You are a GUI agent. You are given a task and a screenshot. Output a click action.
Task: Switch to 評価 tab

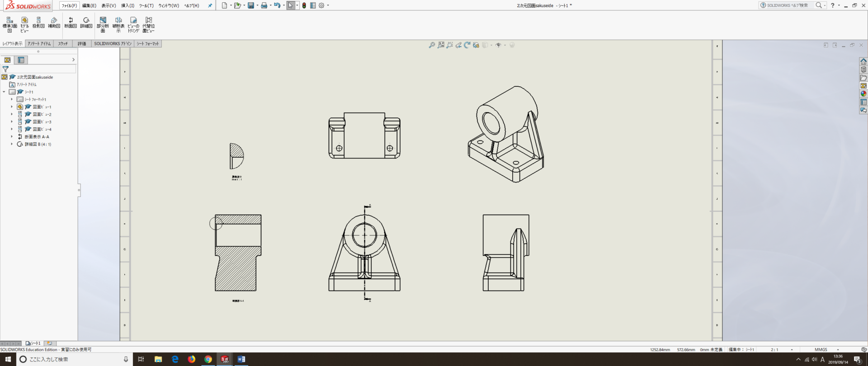pyautogui.click(x=82, y=44)
